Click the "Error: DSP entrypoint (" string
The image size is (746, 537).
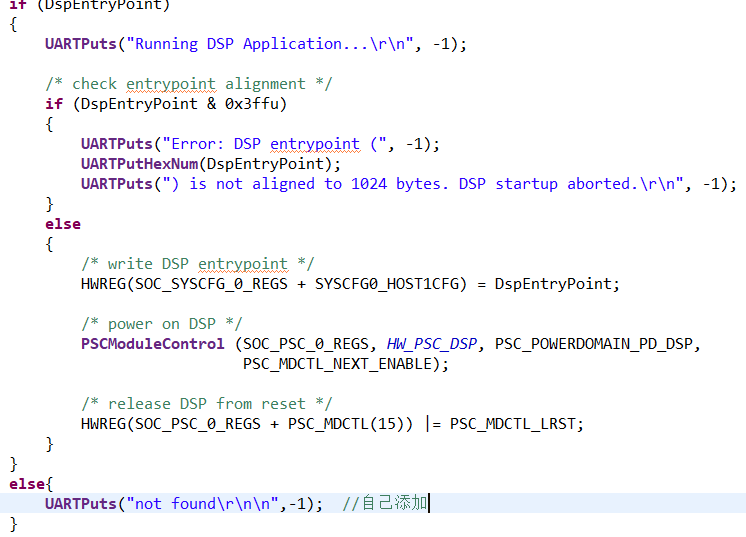click(x=275, y=144)
